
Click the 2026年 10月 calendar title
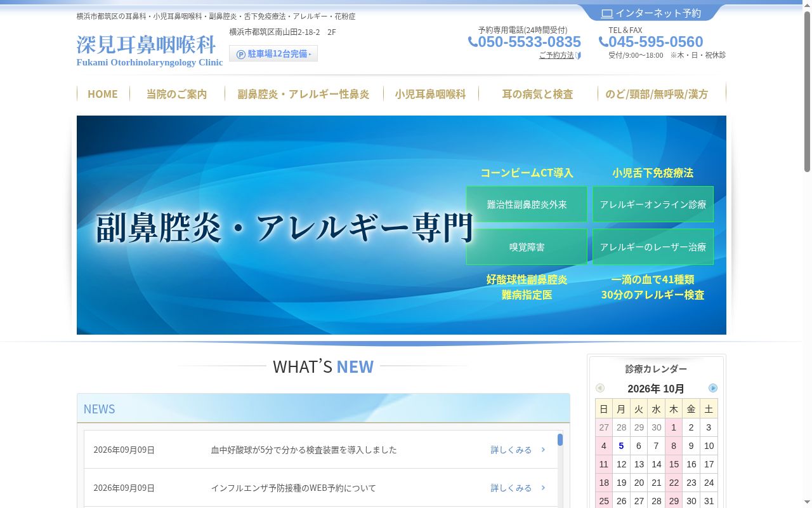pyautogui.click(x=656, y=389)
